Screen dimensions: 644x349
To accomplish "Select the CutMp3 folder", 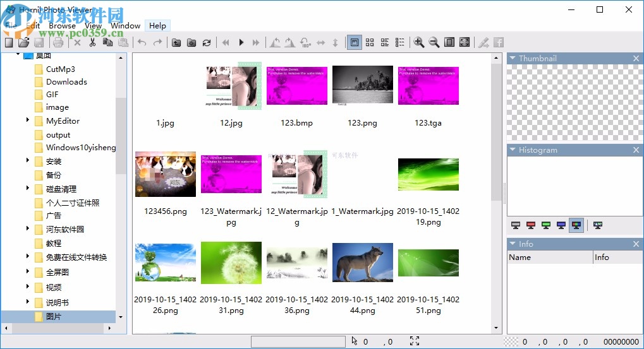I will [x=60, y=69].
